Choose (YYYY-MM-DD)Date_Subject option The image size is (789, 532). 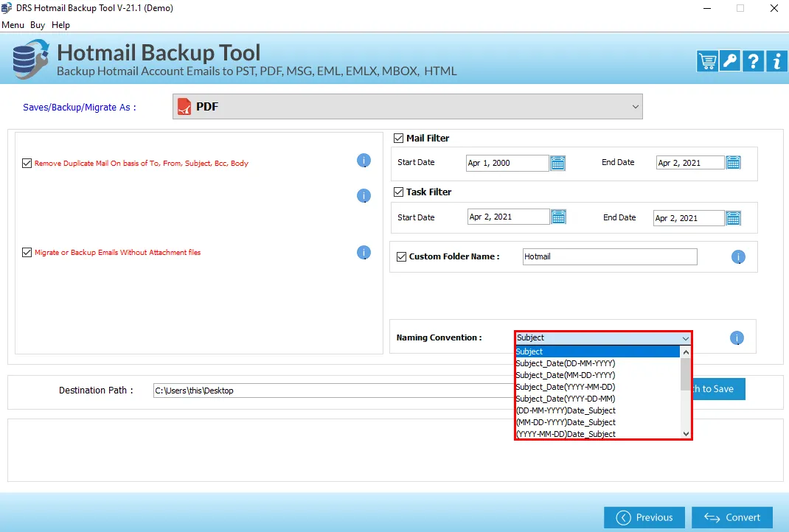(598, 434)
